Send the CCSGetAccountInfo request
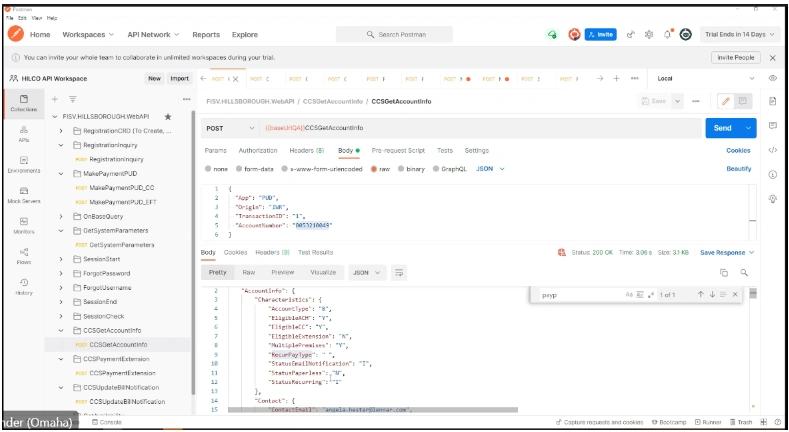 [723, 128]
